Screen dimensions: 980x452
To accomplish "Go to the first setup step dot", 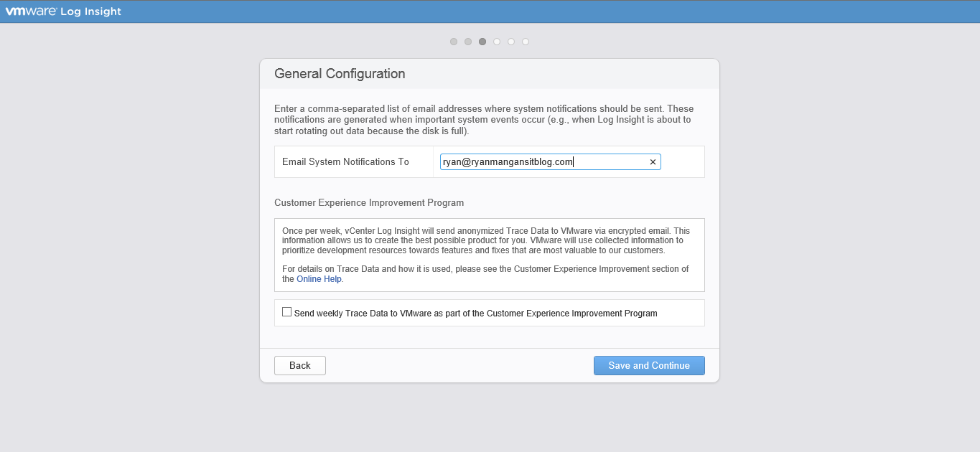I will 454,42.
